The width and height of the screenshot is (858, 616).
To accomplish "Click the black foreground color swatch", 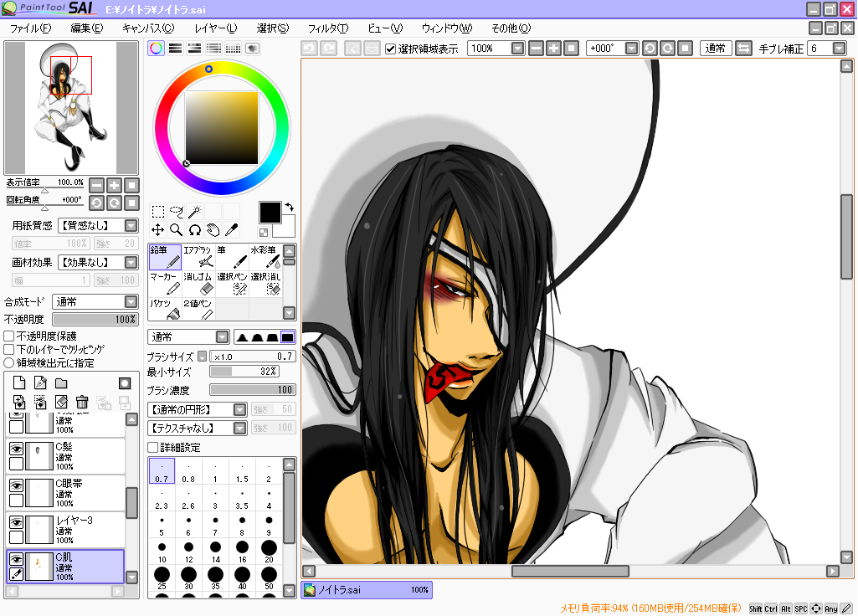I will [270, 213].
